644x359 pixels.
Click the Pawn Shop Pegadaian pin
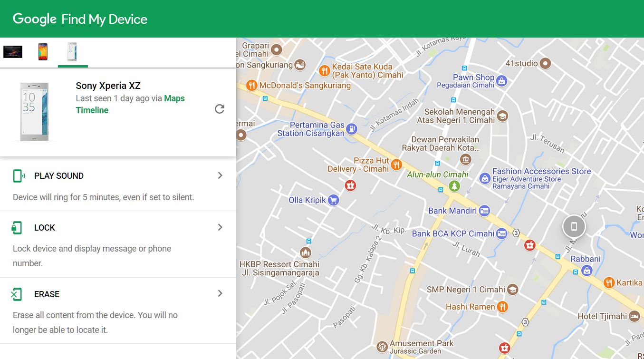(501, 81)
